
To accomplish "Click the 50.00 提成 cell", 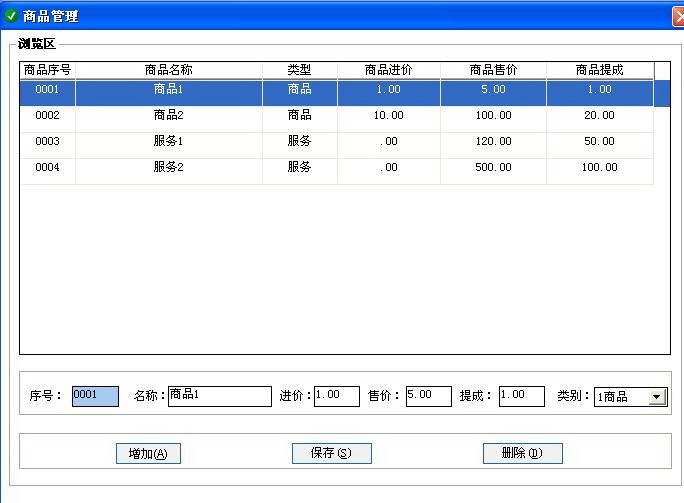I will pyautogui.click(x=600, y=145).
